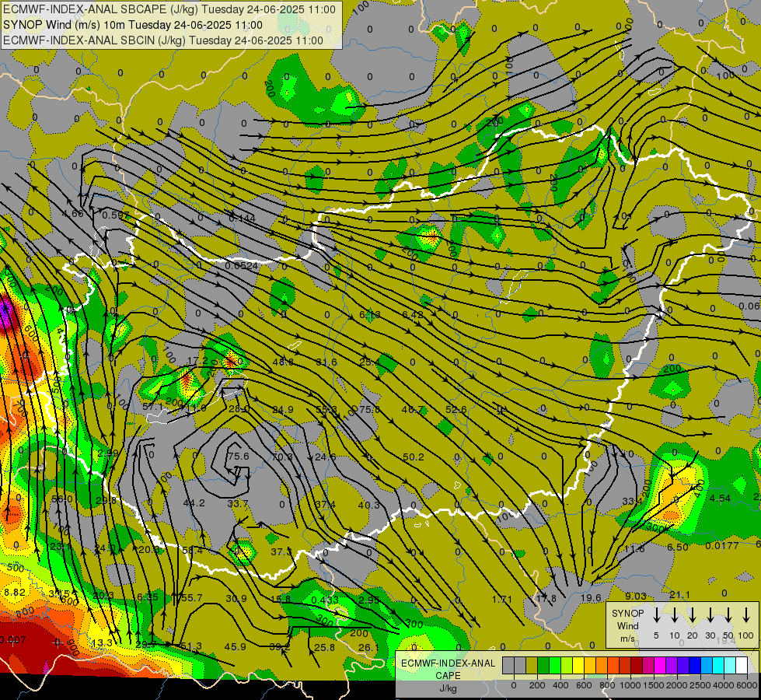Click the SBCAPE title line at top
The width and height of the screenshot is (761, 700).
pos(169,9)
